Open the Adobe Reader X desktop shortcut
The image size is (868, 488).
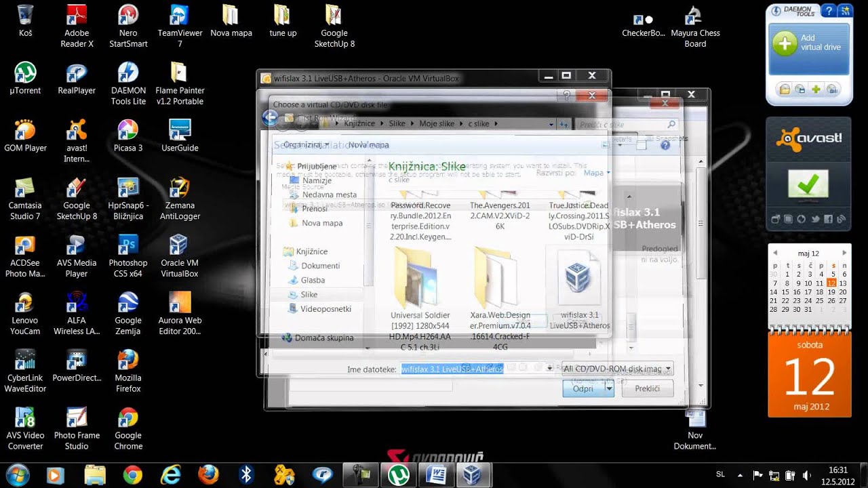pyautogui.click(x=77, y=26)
